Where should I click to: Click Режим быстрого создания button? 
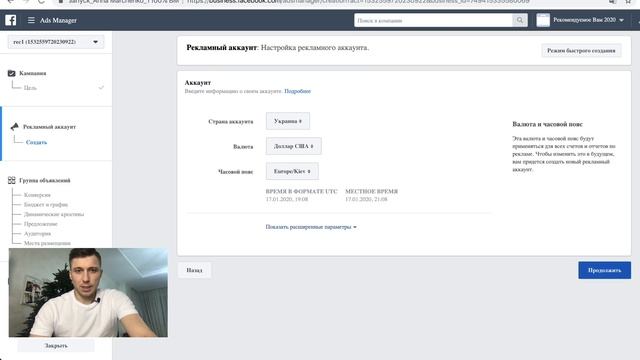tap(581, 51)
